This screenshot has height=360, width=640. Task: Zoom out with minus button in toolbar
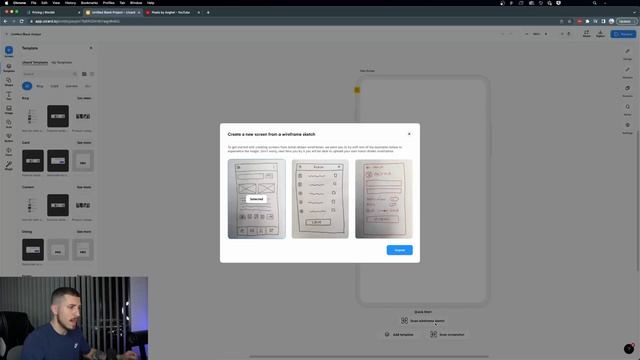[527, 34]
